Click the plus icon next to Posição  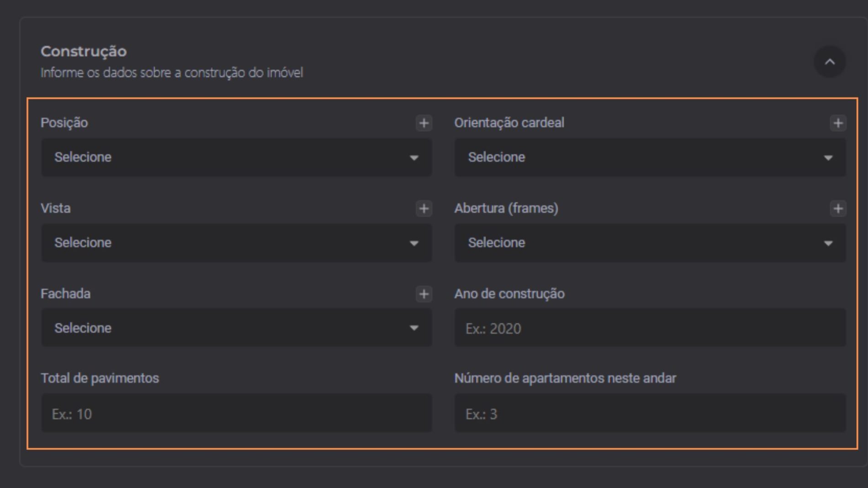coord(424,123)
